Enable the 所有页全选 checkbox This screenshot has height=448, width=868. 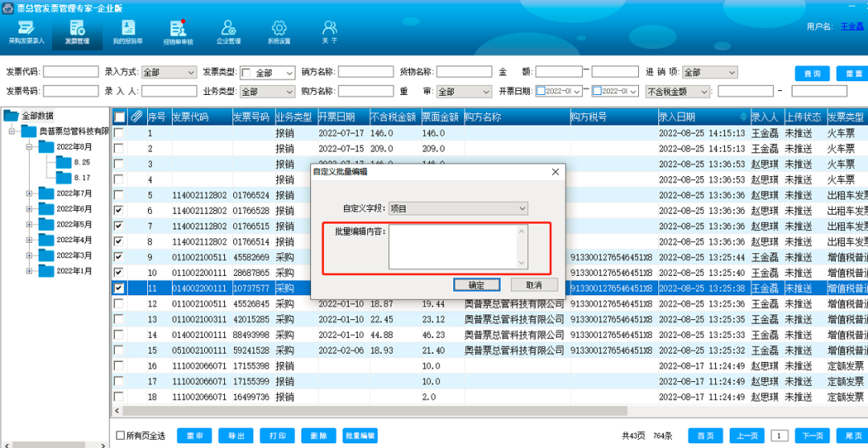click(x=121, y=436)
